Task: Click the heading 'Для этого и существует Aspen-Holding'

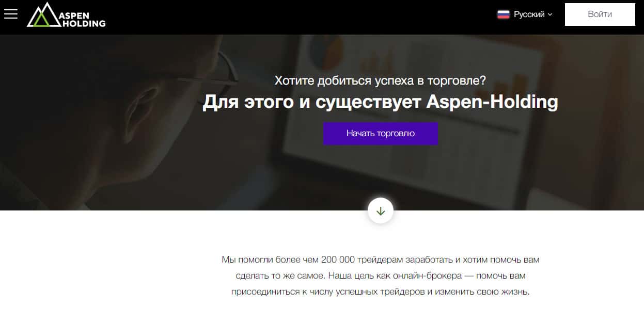Action: pyautogui.click(x=380, y=102)
